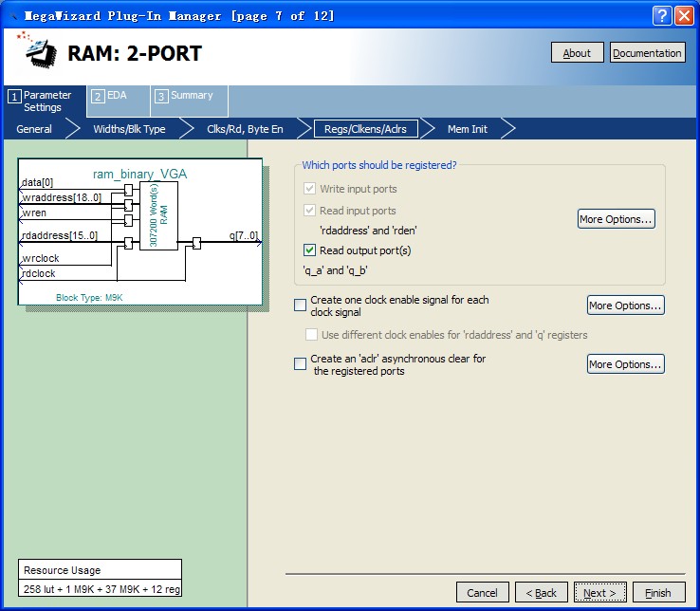Open More Options for clock enable
The image size is (700, 611).
[625, 305]
